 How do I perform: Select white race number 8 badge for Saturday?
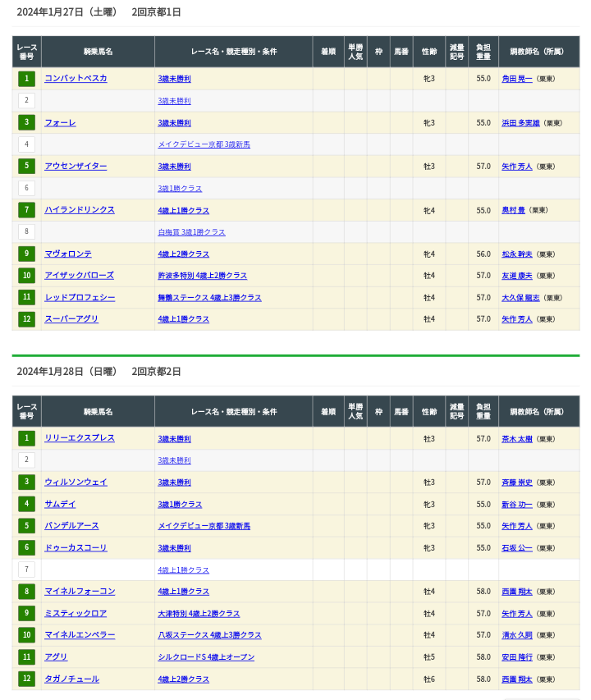pyautogui.click(x=27, y=231)
